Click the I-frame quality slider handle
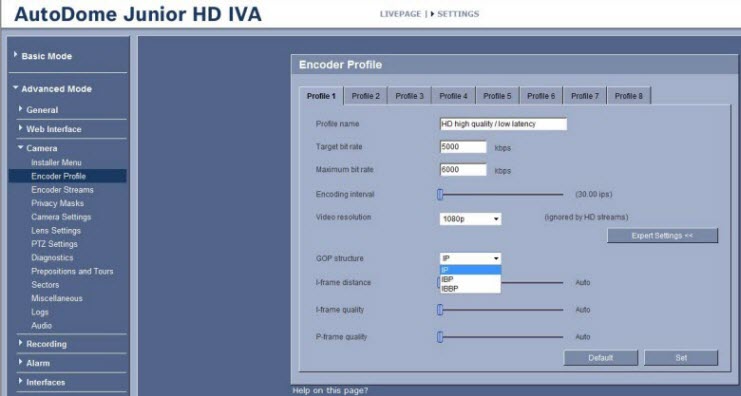 tap(440, 310)
